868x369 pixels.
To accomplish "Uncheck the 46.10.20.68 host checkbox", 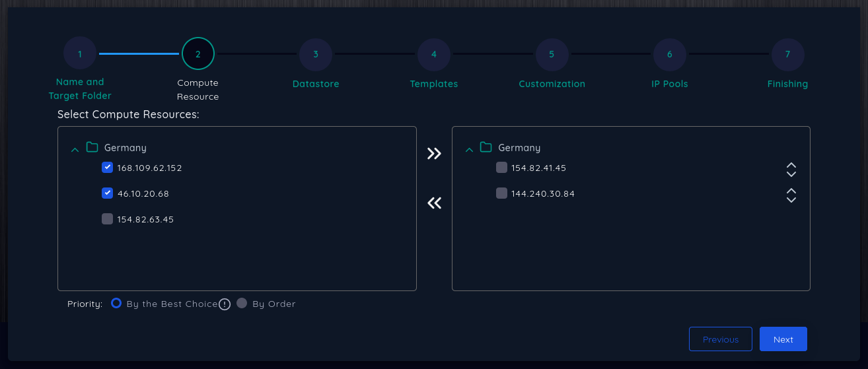I will click(107, 193).
